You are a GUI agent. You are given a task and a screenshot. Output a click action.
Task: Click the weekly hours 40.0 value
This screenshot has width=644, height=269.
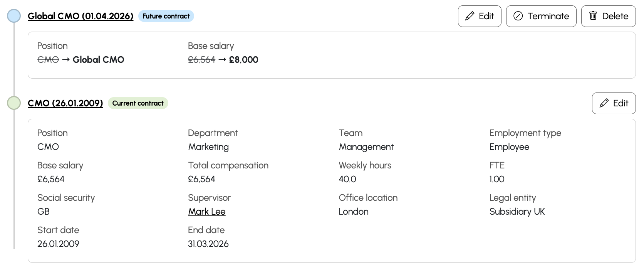coord(347,179)
